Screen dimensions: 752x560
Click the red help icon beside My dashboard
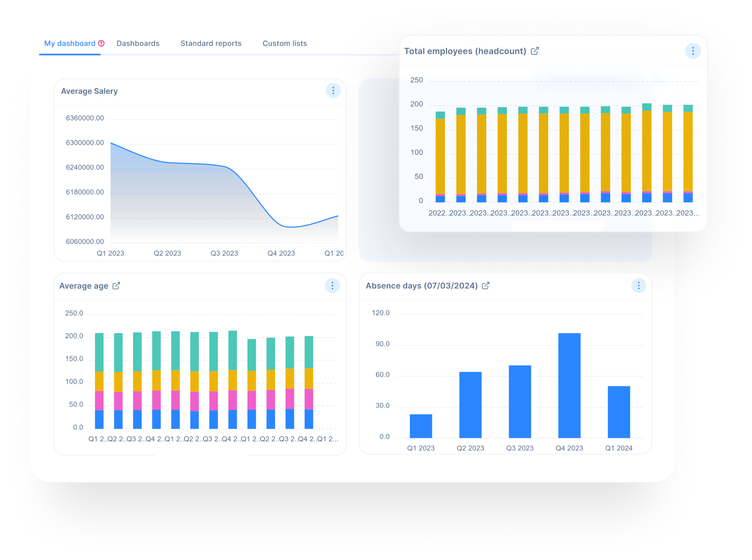point(101,43)
